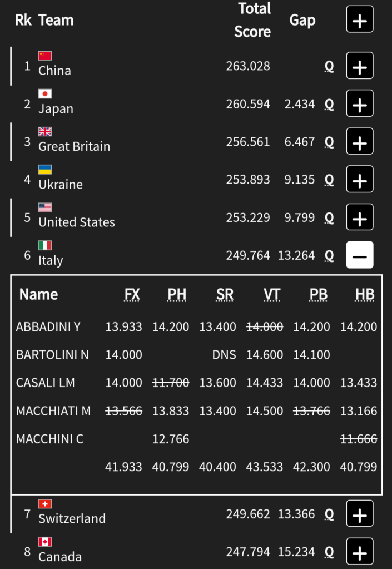392x569 pixels.
Task: Click the China flag icon
Action: click(x=45, y=56)
